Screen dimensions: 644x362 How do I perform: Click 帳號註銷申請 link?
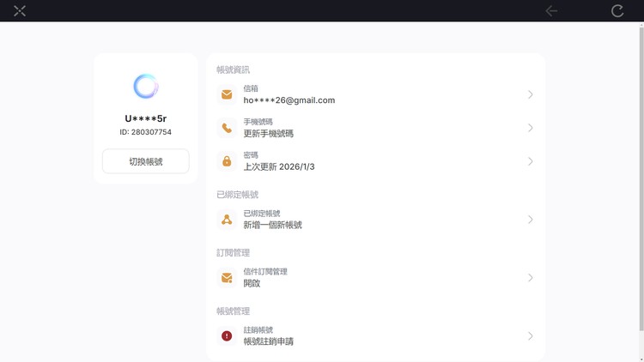click(268, 341)
